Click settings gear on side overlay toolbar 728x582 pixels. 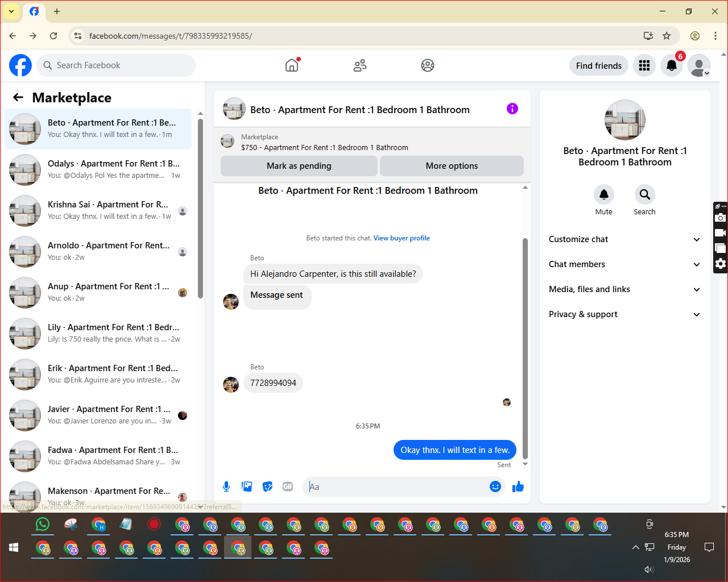[721, 264]
